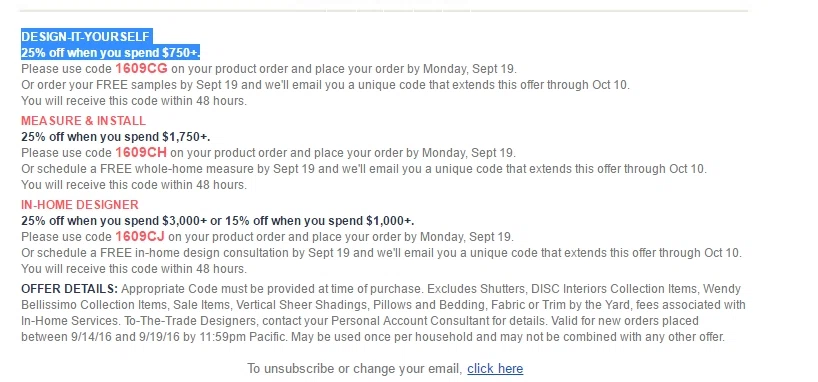This screenshot has width=818, height=382.
Task: Click the FREE whole-home measure sentence
Action: tap(364, 169)
